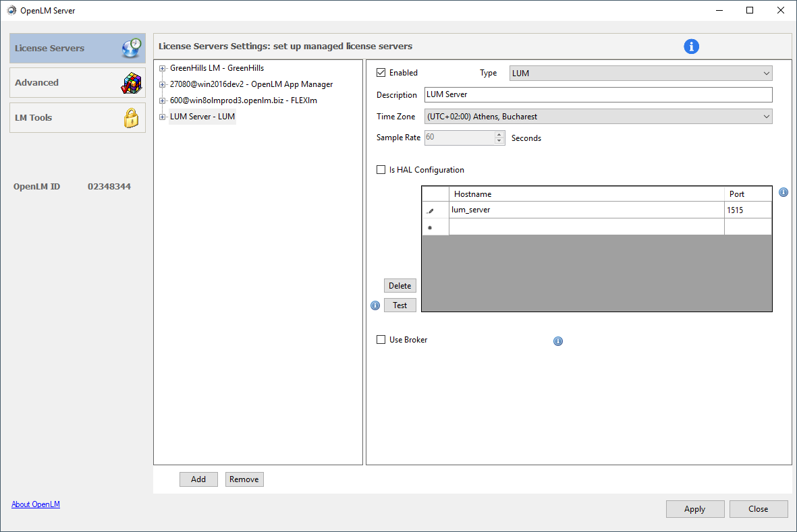Open the Time Zone dropdown
Image resolution: width=797 pixels, height=532 pixels.
(x=598, y=117)
